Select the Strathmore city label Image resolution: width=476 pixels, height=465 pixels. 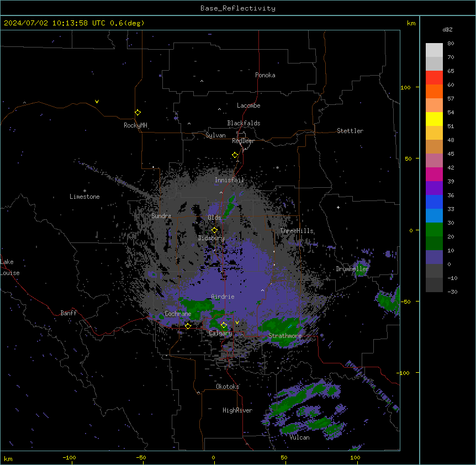pyautogui.click(x=285, y=336)
